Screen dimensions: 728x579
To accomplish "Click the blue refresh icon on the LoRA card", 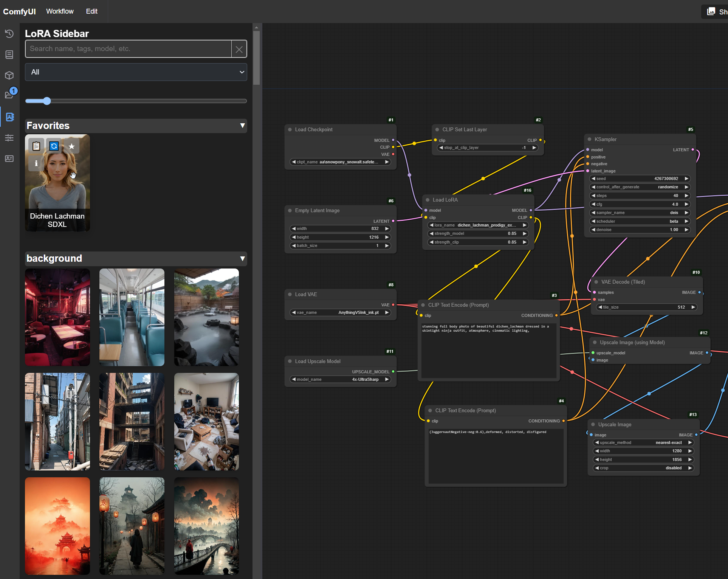I will click(x=54, y=146).
